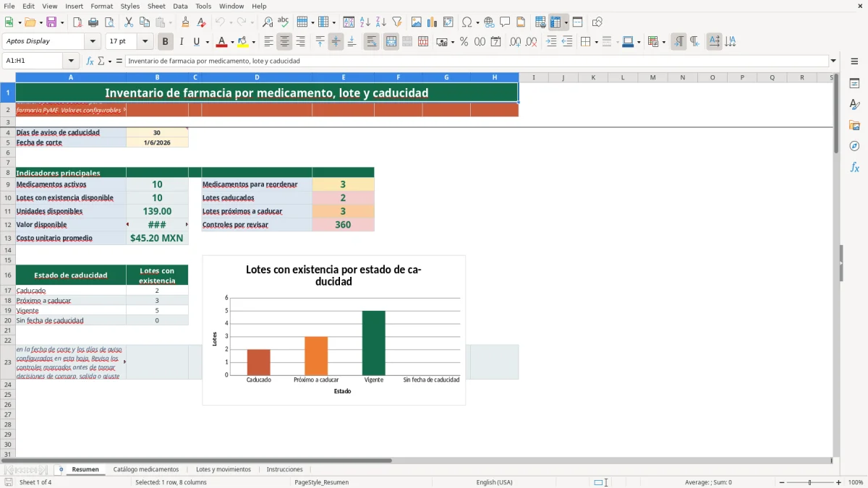Open Borders dropdown arrow
Screen dimensions: 868x488
click(596, 42)
